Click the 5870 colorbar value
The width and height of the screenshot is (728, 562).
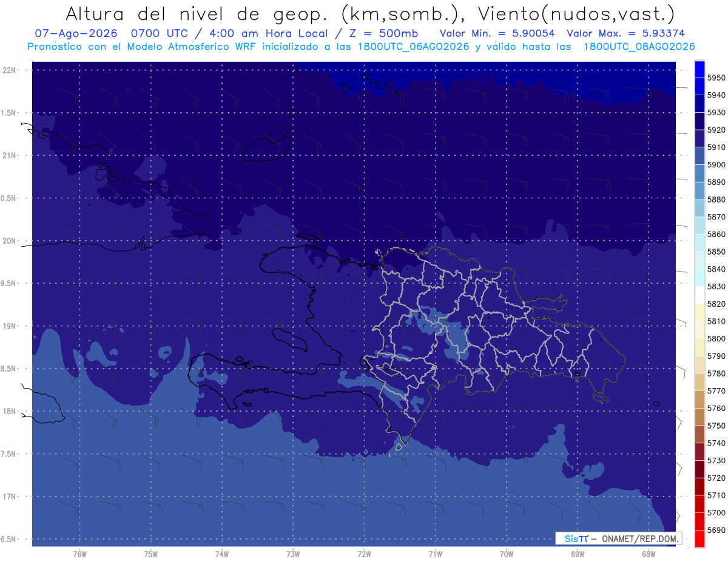716,217
